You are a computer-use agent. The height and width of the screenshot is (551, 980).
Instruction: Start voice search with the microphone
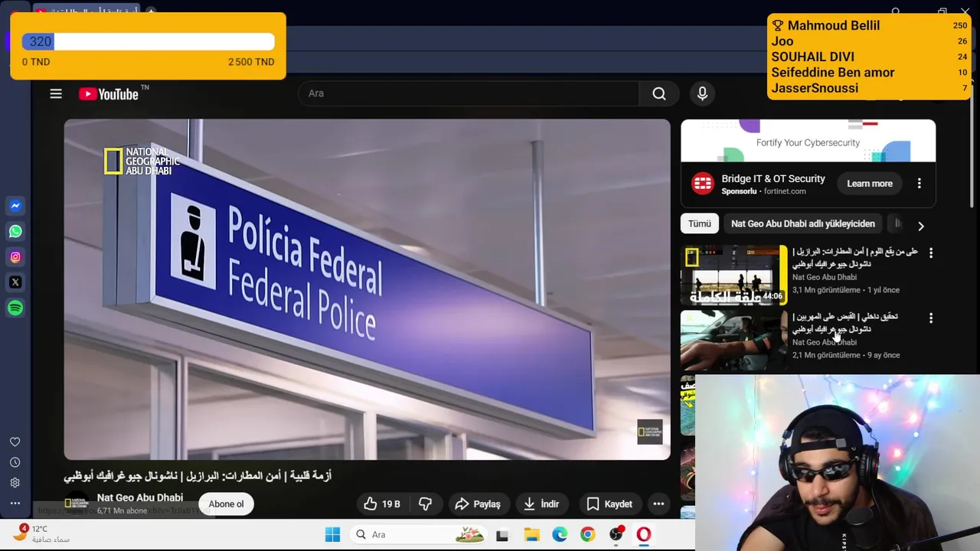(x=702, y=93)
